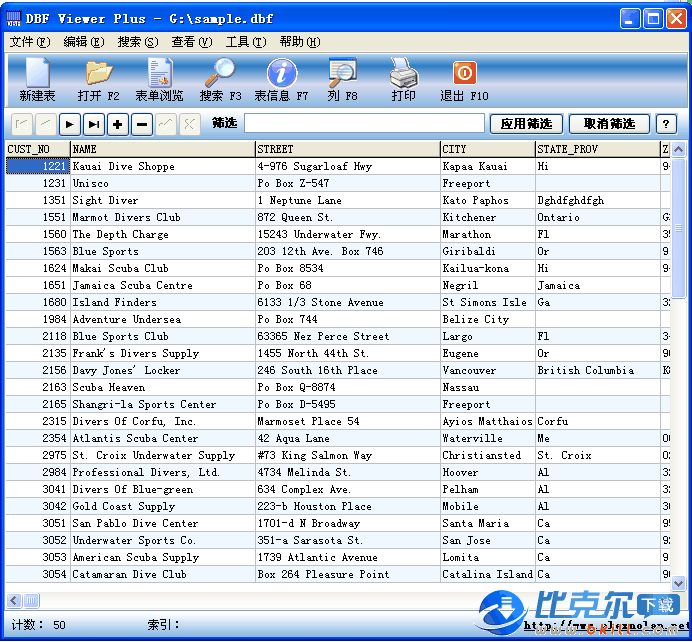
Task: Focus the 筛选 filter input field
Action: tap(364, 123)
